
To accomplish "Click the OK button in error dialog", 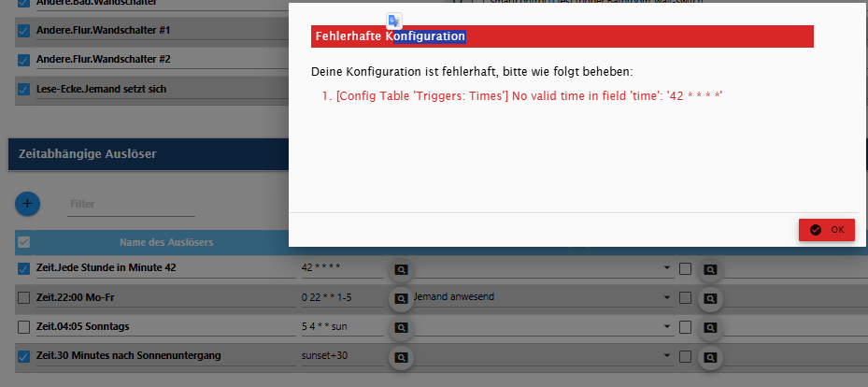I will (x=827, y=230).
